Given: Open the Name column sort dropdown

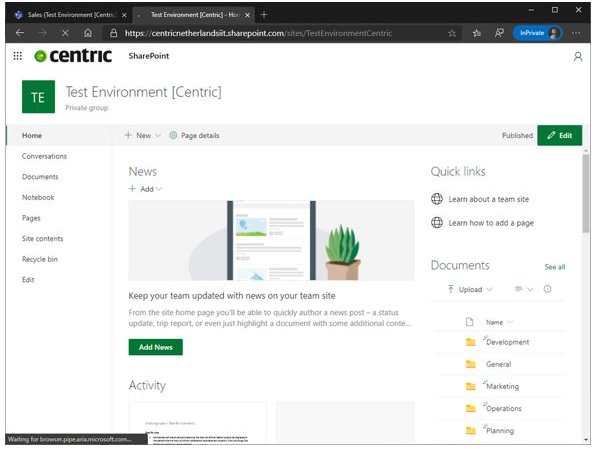Looking at the screenshot, I should (x=510, y=322).
